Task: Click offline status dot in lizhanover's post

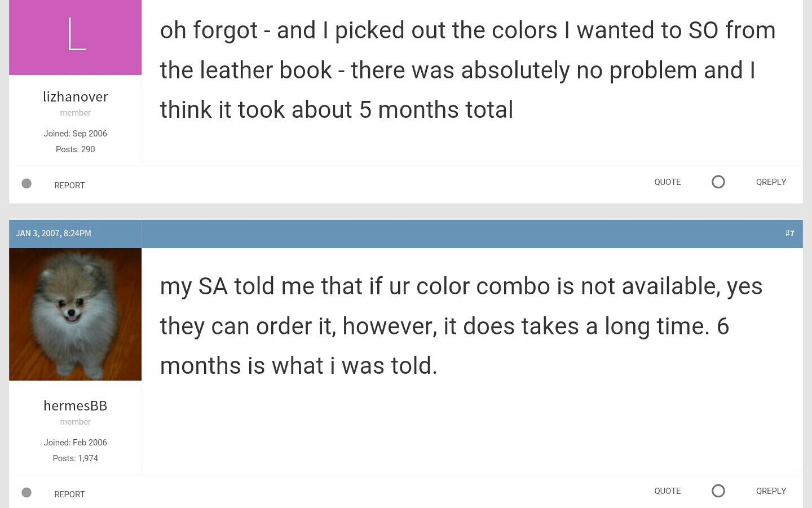Action: [x=27, y=183]
